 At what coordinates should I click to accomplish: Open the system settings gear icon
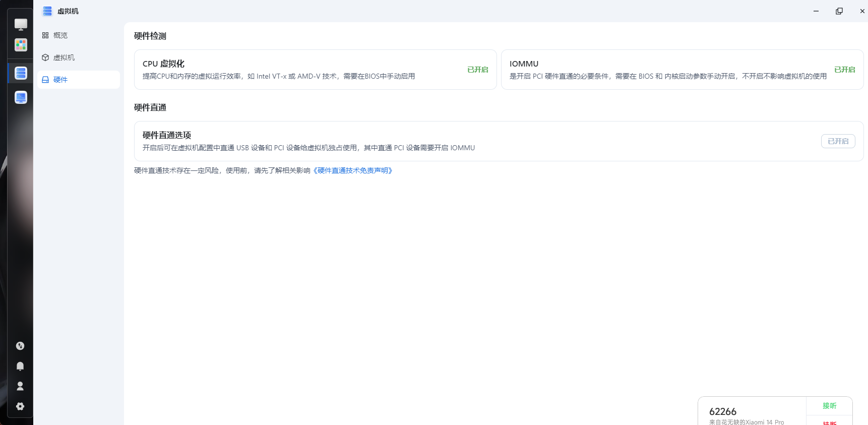point(20,406)
